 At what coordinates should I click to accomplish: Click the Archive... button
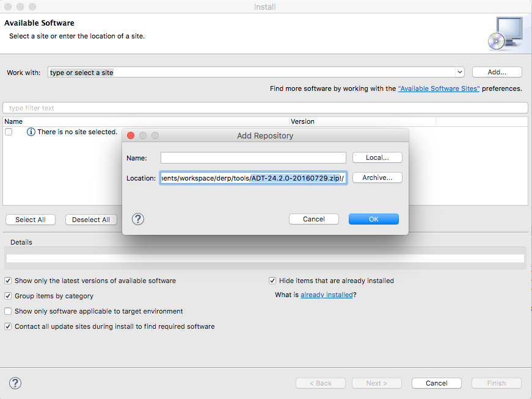(377, 178)
